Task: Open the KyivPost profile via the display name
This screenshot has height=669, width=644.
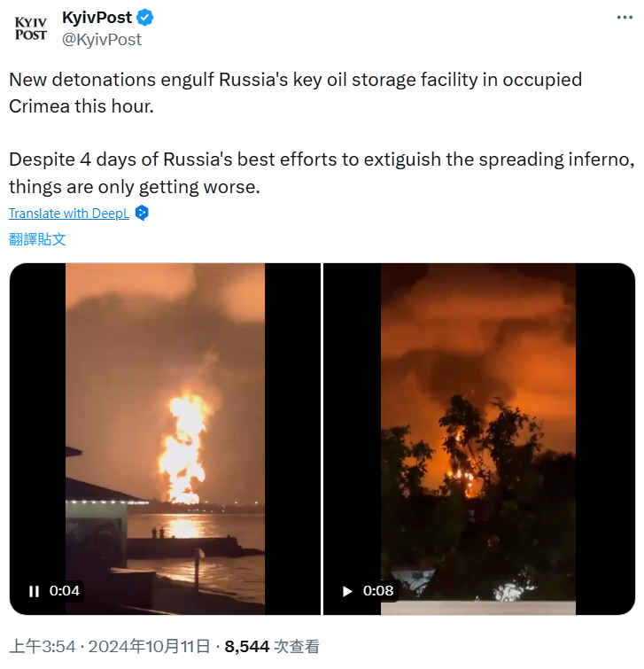Action: [x=97, y=18]
